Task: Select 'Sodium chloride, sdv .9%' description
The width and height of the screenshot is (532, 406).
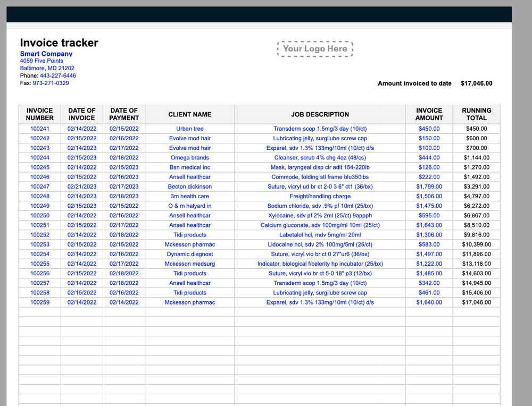Action: (320, 206)
